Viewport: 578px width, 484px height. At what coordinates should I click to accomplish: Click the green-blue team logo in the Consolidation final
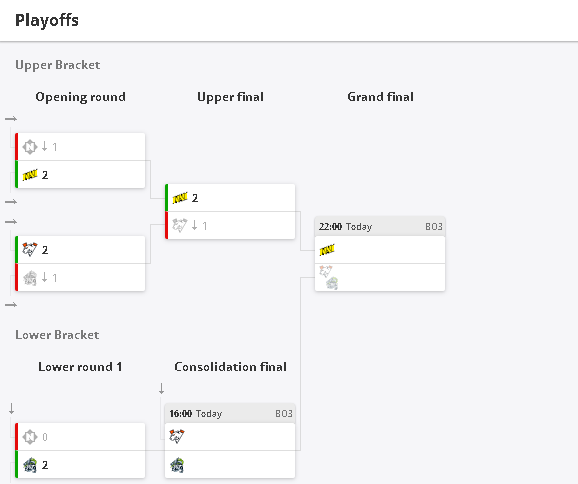pos(177,465)
